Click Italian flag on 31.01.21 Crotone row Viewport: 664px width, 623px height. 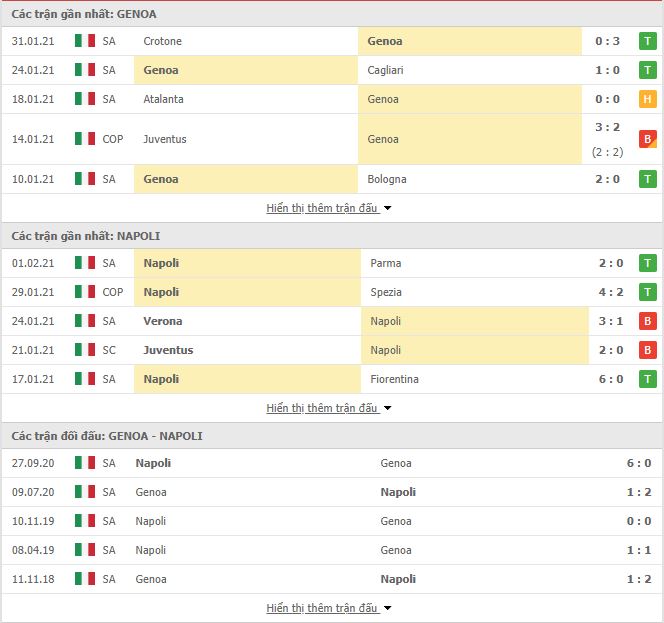[x=85, y=41]
